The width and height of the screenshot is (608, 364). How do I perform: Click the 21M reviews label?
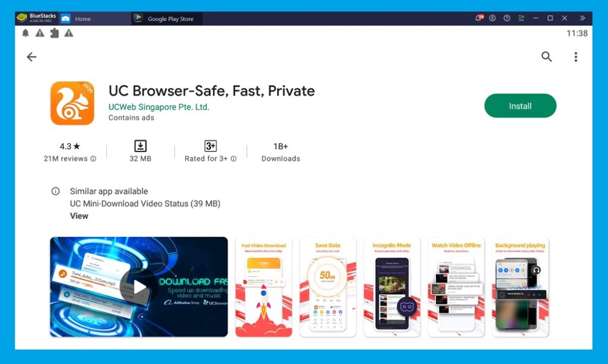[65, 159]
